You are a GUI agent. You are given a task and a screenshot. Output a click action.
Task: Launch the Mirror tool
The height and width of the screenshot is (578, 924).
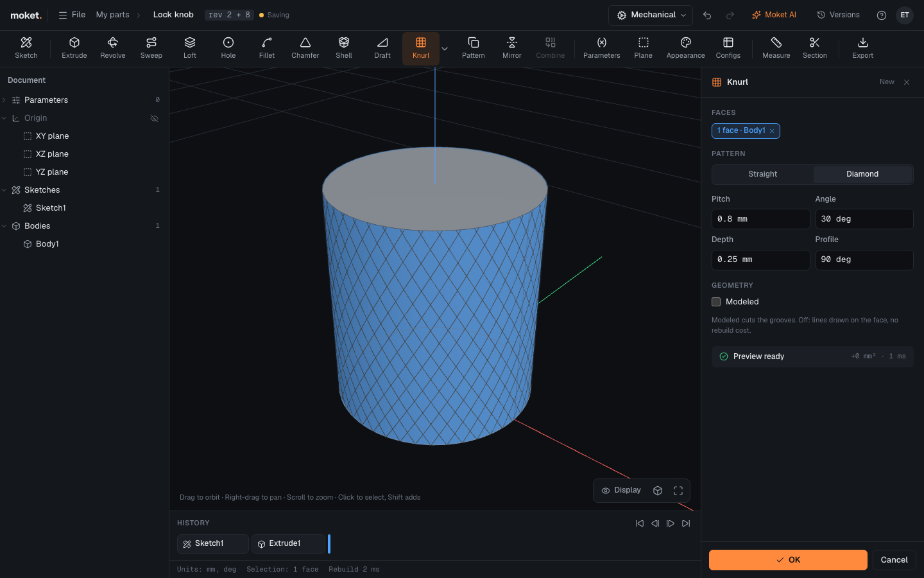pos(512,48)
